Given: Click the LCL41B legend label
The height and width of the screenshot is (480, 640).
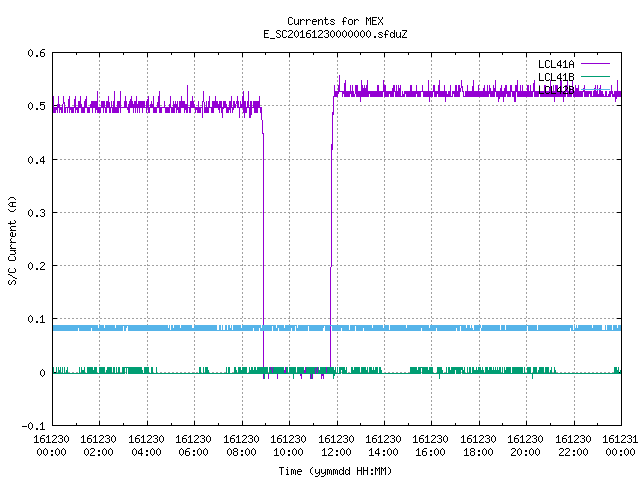Looking at the screenshot, I should [x=556, y=77].
